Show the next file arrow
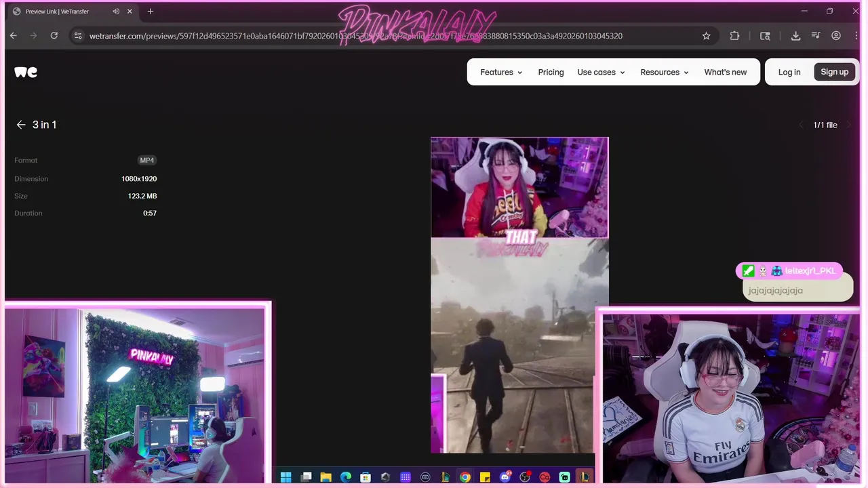Viewport: 868px width, 488px height. [x=848, y=125]
